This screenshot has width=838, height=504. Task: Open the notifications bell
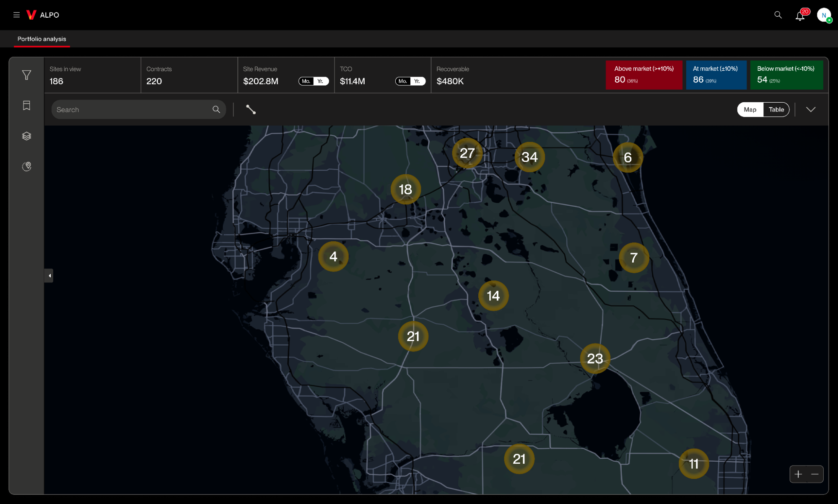click(800, 16)
